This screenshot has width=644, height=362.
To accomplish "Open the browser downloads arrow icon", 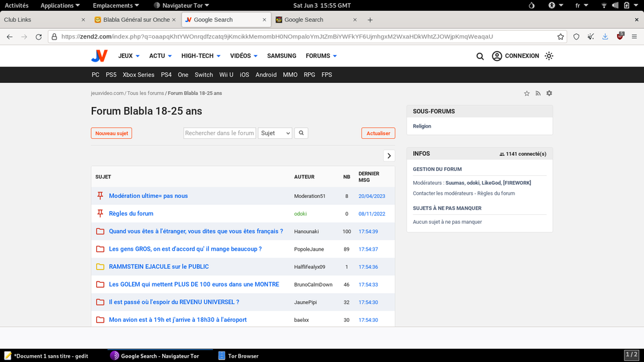I will (605, 37).
